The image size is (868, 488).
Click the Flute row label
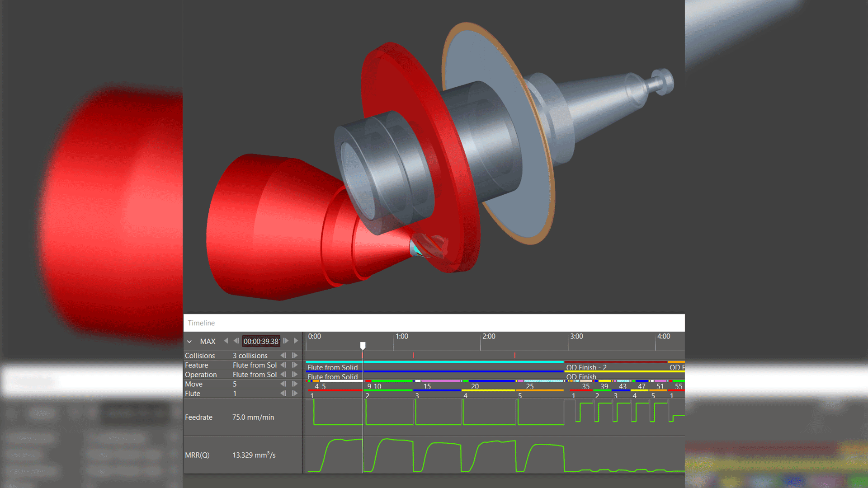pyautogui.click(x=192, y=394)
